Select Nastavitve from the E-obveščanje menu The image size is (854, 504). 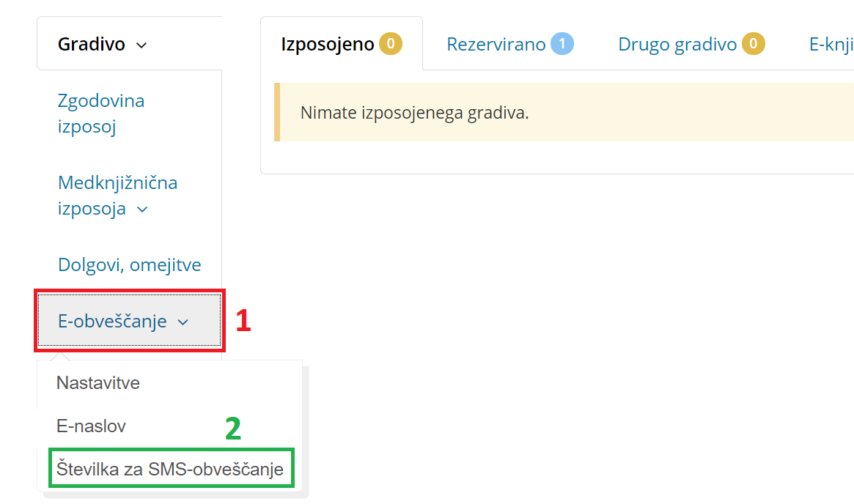[98, 382]
